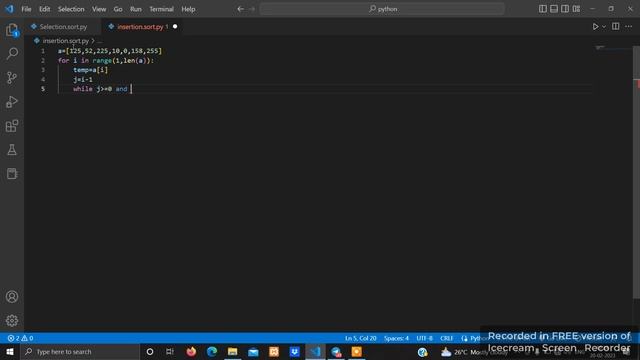Run the Python file with play button

(x=595, y=27)
